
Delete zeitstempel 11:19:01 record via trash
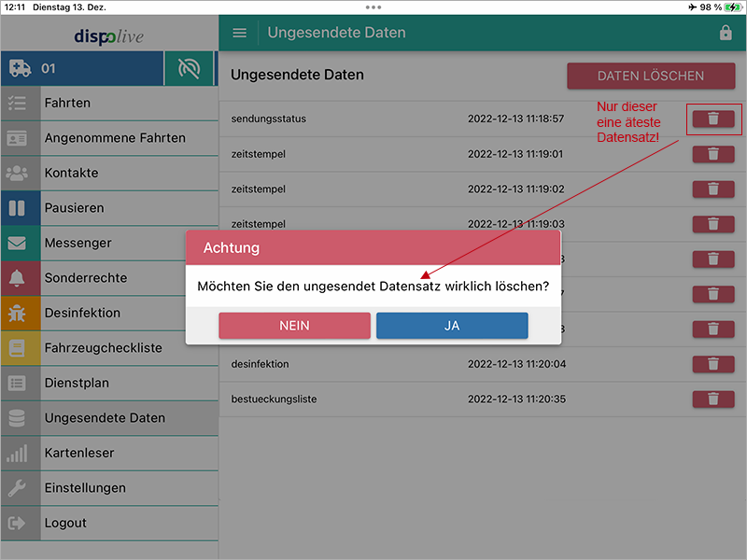(x=713, y=154)
